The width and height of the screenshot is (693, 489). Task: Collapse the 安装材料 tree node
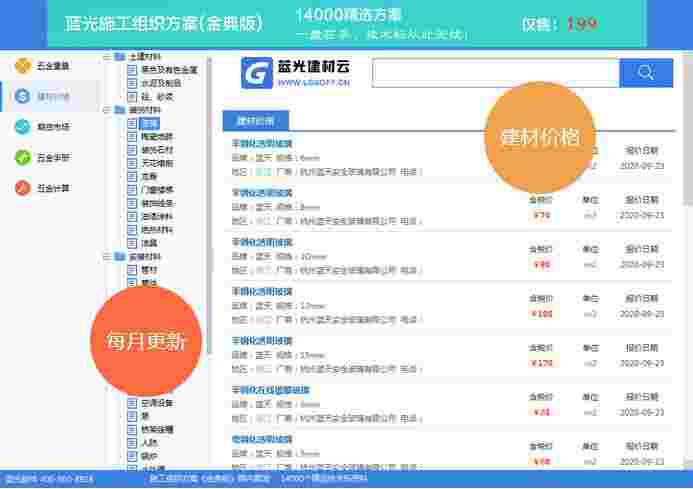(x=107, y=256)
